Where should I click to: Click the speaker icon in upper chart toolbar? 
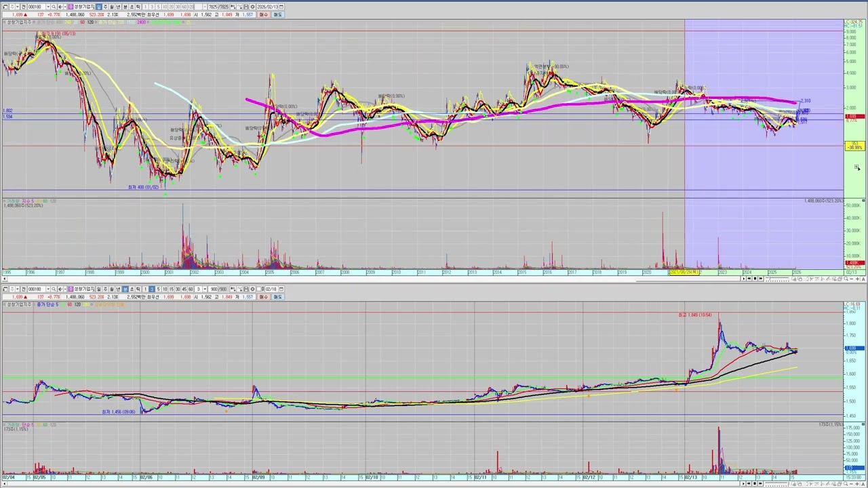pyautogui.click(x=60, y=7)
